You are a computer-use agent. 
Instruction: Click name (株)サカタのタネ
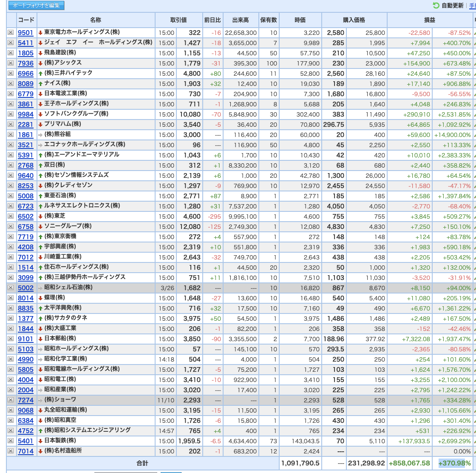click(66, 318)
